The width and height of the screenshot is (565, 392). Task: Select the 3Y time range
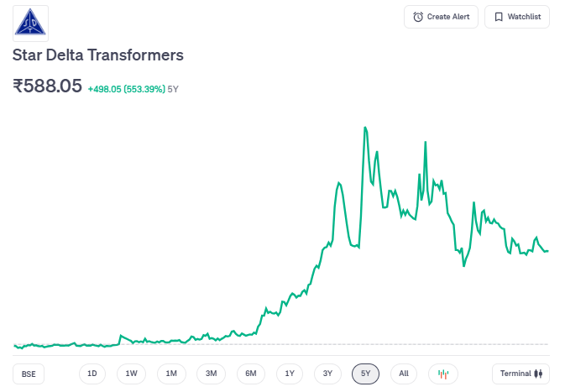pyautogui.click(x=328, y=374)
